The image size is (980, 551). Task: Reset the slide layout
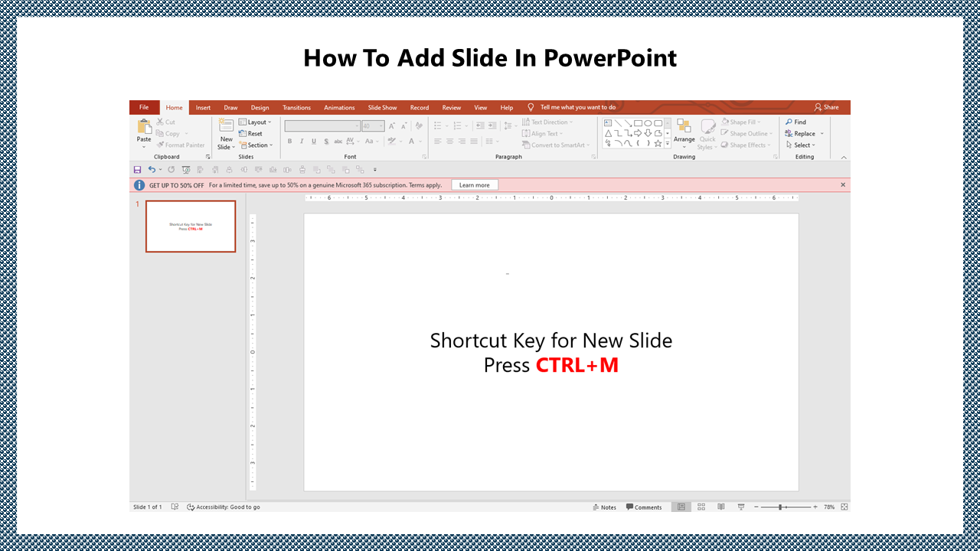click(x=250, y=133)
